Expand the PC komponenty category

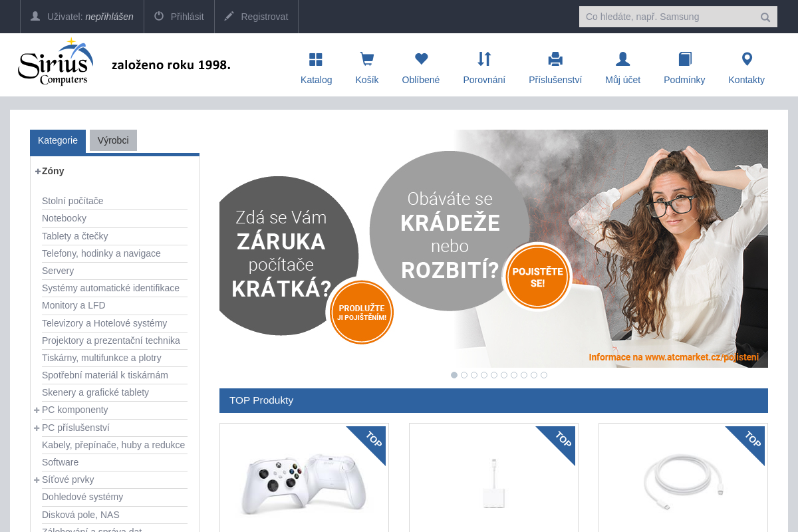click(37, 410)
